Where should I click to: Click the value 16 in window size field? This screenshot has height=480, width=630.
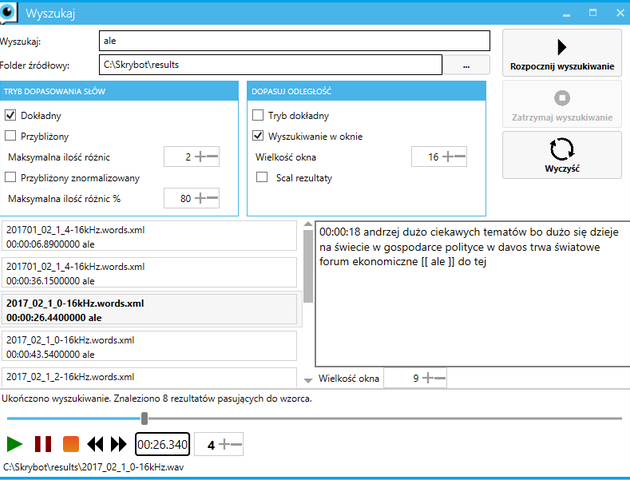tap(433, 157)
